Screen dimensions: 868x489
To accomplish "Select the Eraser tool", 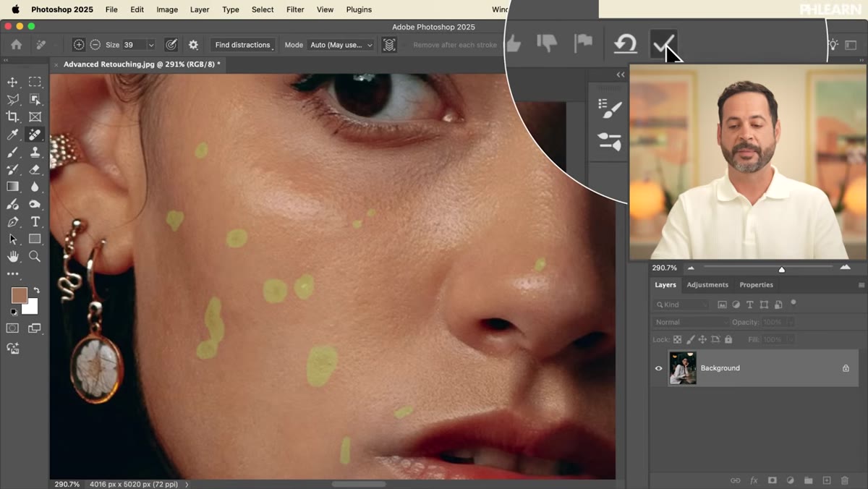I will coord(35,169).
